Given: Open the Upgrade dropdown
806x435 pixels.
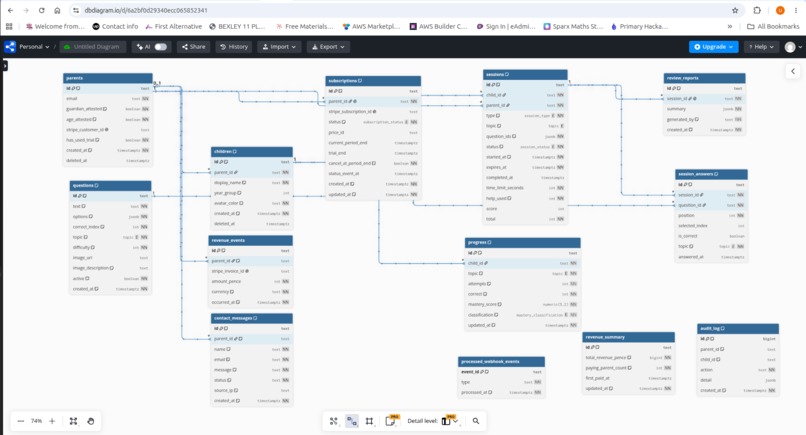Looking at the screenshot, I should [713, 47].
